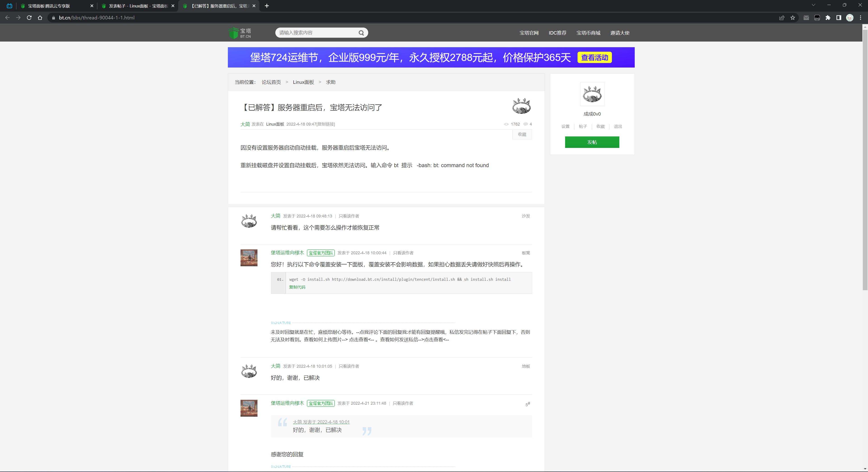Open 邀请大使 in the top navigation

[620, 33]
